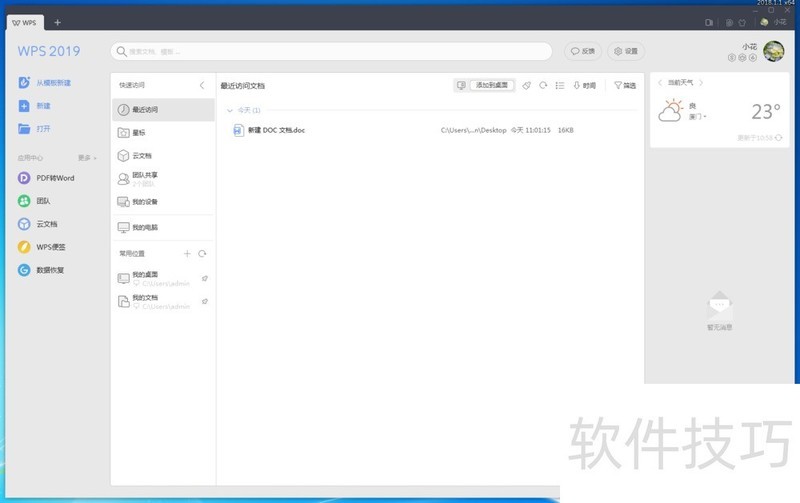Open 我的桌面 common location

[157, 279]
